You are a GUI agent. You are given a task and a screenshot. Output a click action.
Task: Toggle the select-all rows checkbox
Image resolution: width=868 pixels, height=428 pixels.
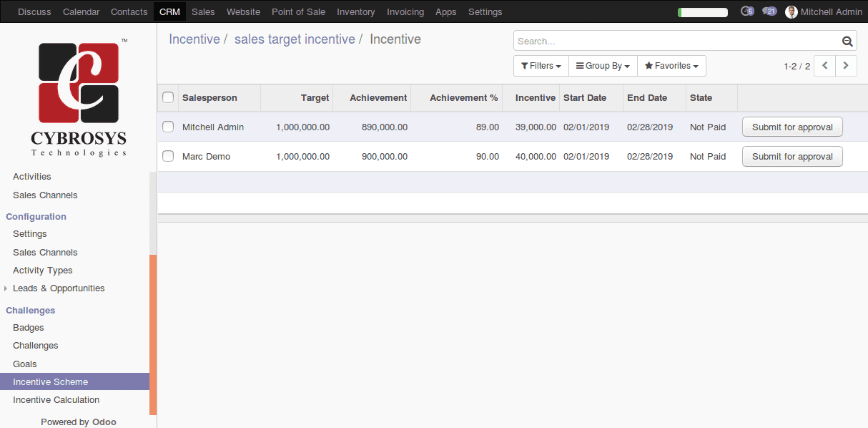tap(168, 97)
